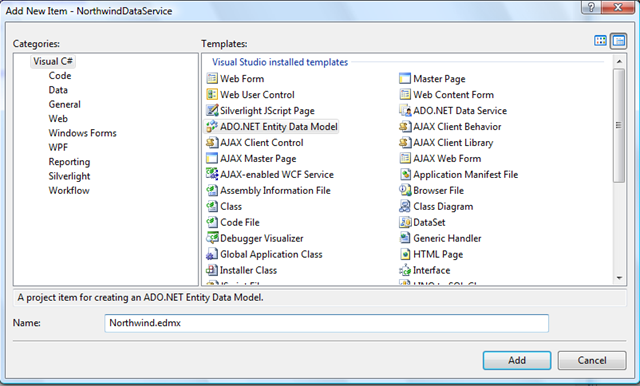Screen dimensions: 640x386
Task: Select the AJAX Master Page icon
Action: (x=212, y=158)
